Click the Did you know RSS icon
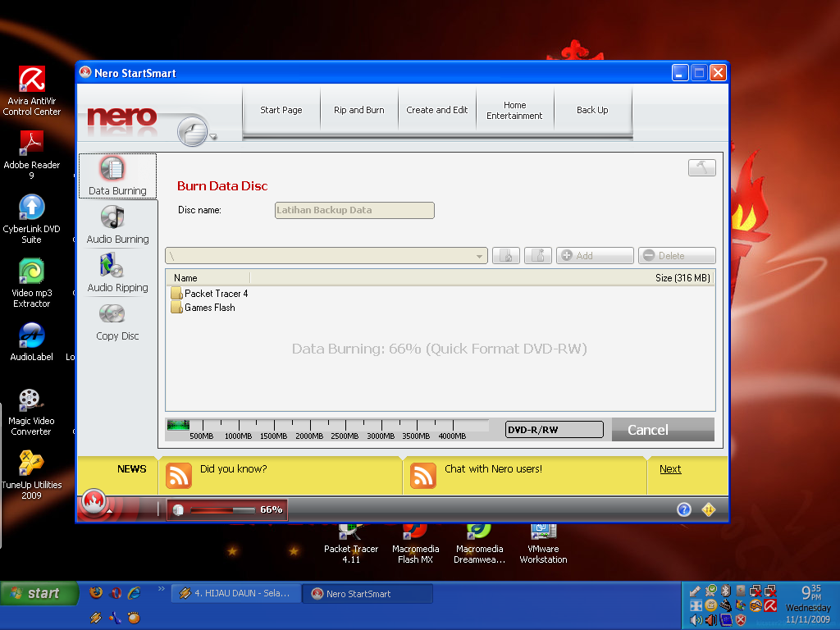The image size is (840, 630). (x=178, y=476)
